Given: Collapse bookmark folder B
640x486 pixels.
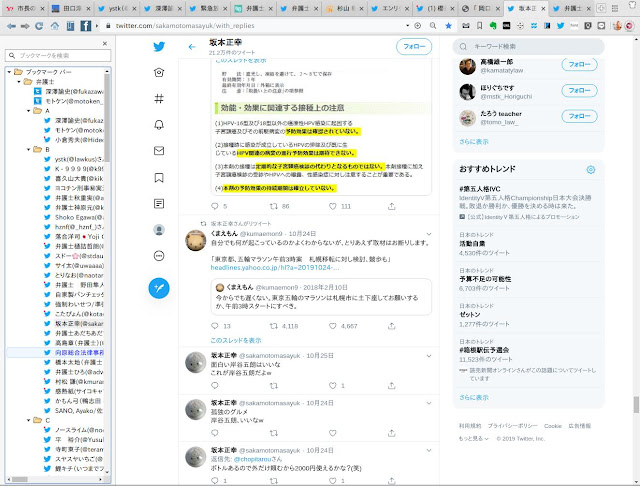Looking at the screenshot, I should pos(29,149).
